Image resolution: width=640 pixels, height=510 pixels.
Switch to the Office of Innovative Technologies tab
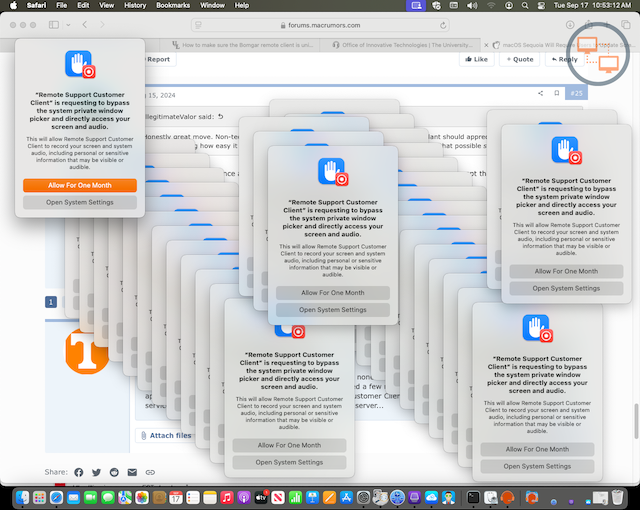pyautogui.click(x=402, y=45)
